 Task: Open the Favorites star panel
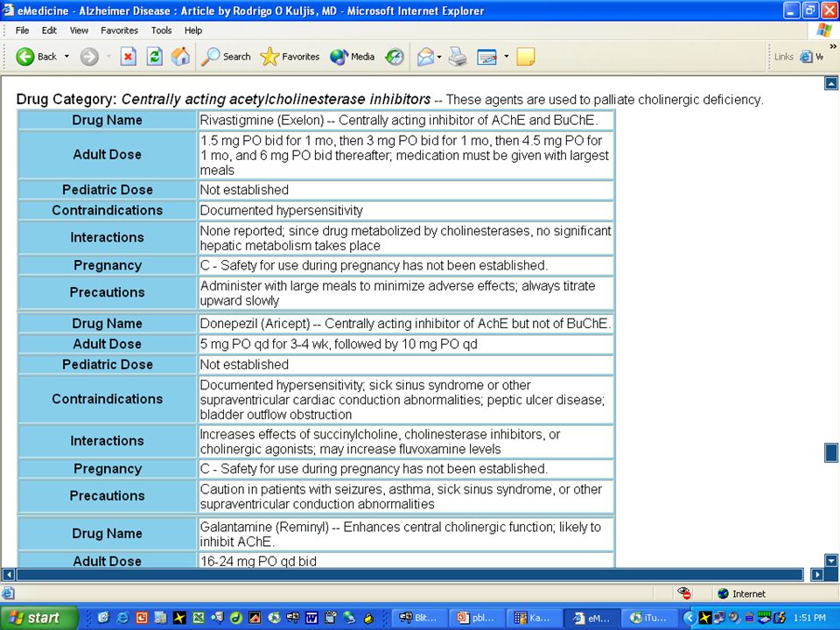pos(290,56)
